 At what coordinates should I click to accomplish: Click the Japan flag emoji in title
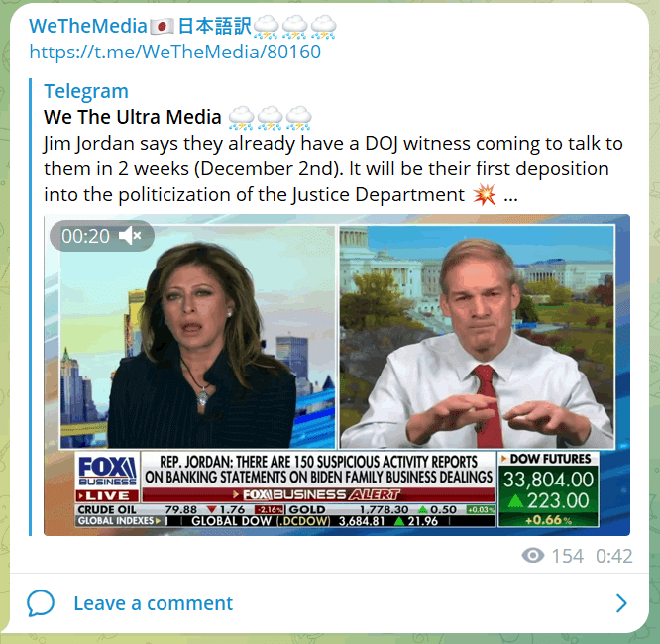[x=162, y=27]
